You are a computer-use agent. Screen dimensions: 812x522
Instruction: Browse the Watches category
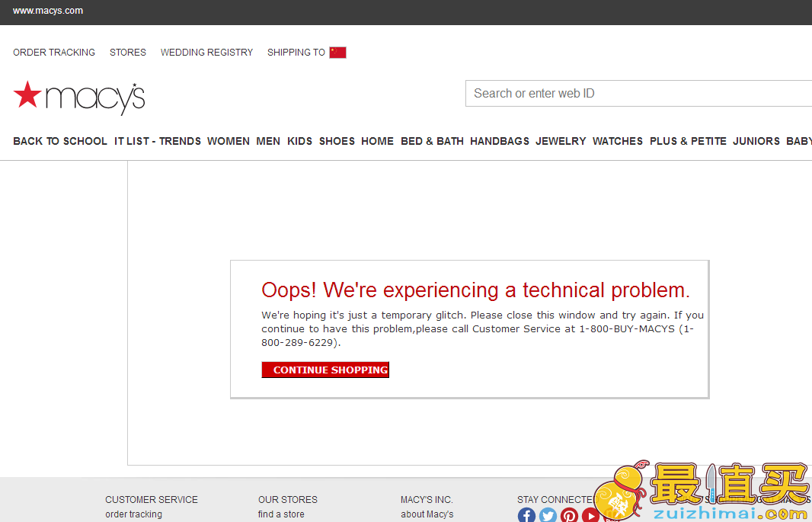pos(618,141)
